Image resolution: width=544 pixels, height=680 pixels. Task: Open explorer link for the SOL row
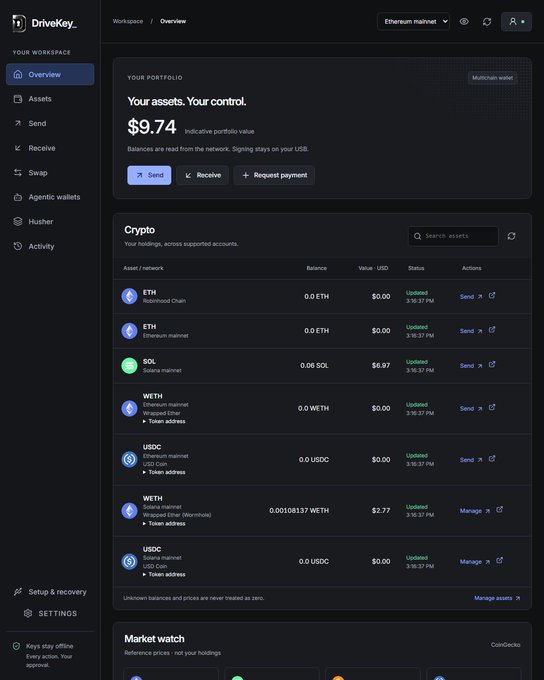tap(492, 364)
